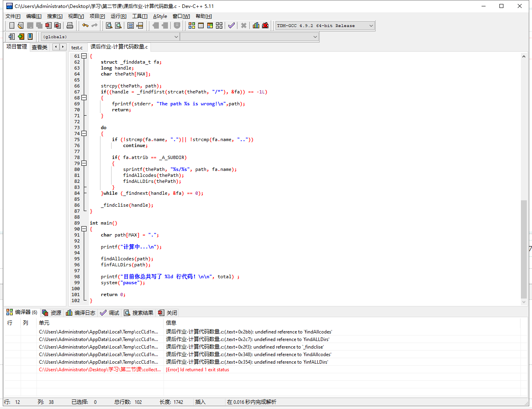Click the Compile & Run icon
This screenshot has height=409, width=532.
pos(210,25)
